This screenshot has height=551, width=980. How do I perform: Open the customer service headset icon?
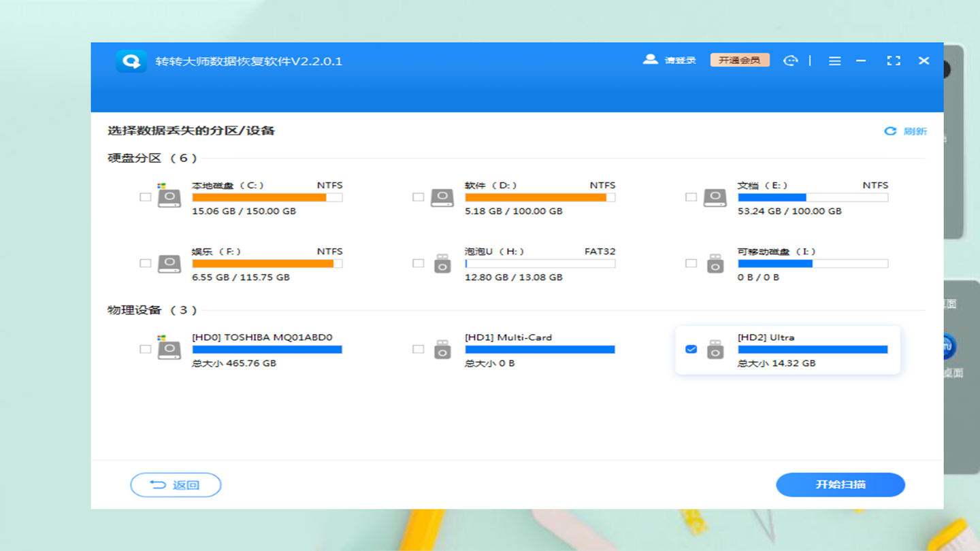click(790, 61)
